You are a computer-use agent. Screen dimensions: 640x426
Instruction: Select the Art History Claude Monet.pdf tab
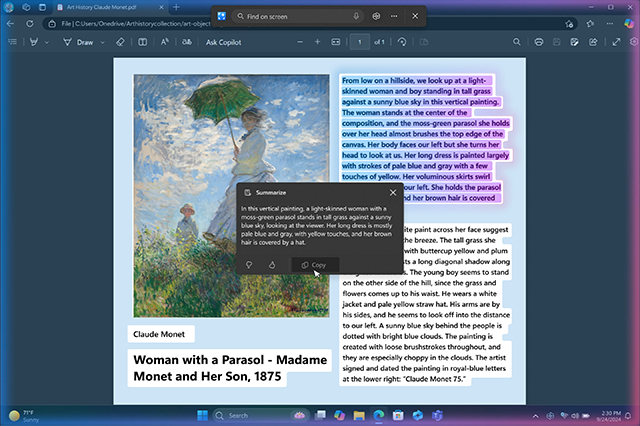coord(109,7)
